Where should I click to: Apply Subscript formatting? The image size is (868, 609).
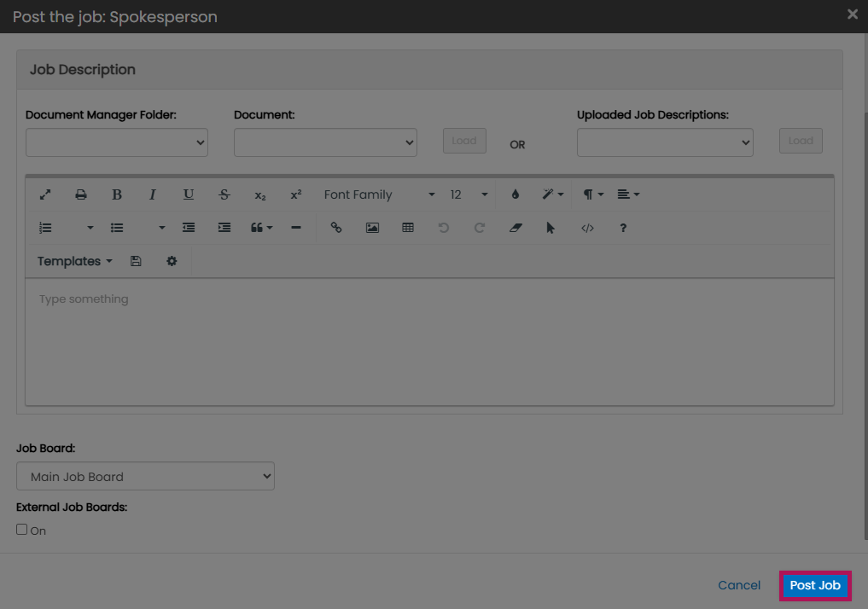click(x=260, y=195)
